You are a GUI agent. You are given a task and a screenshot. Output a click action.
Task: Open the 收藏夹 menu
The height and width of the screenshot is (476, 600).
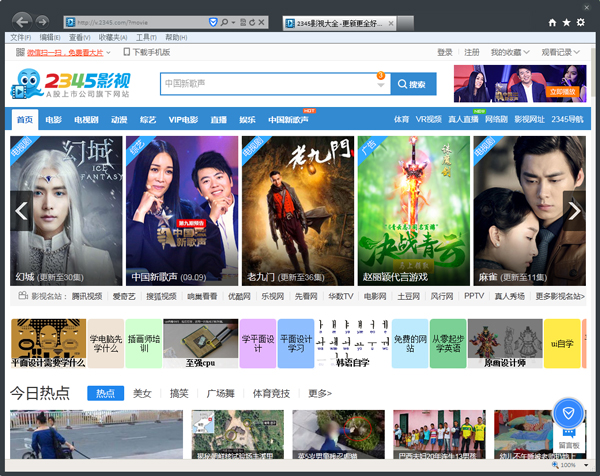click(x=113, y=37)
